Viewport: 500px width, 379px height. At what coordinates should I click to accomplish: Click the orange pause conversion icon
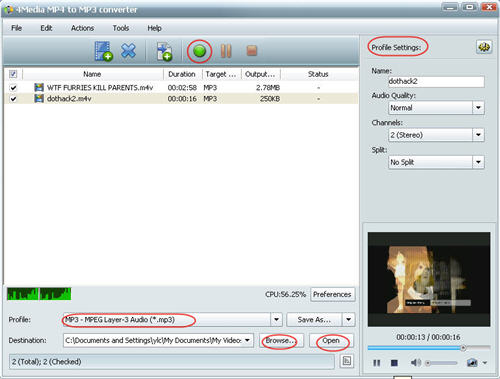226,51
